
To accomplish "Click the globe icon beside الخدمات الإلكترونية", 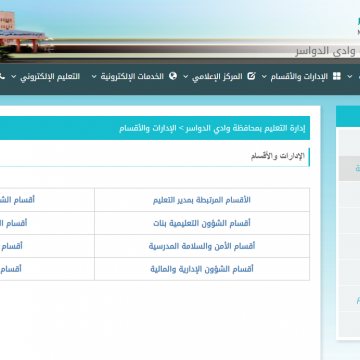I will (x=173, y=76).
